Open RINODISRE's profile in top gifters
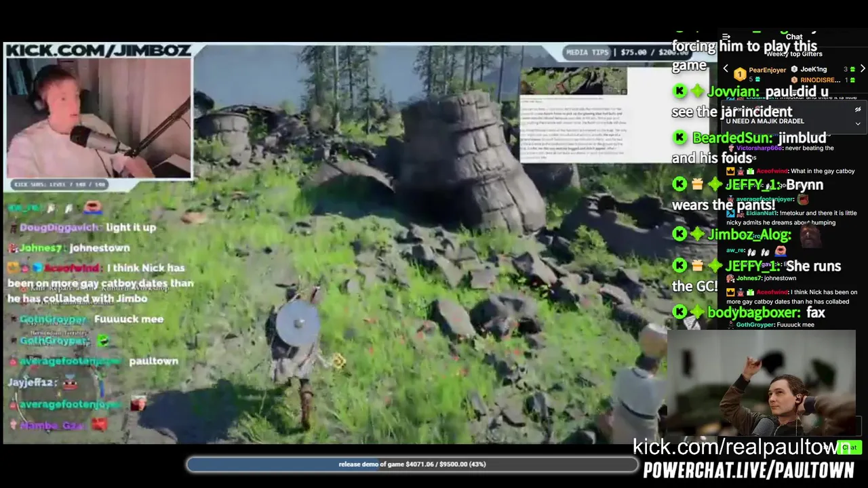The image size is (868, 488). [819, 80]
